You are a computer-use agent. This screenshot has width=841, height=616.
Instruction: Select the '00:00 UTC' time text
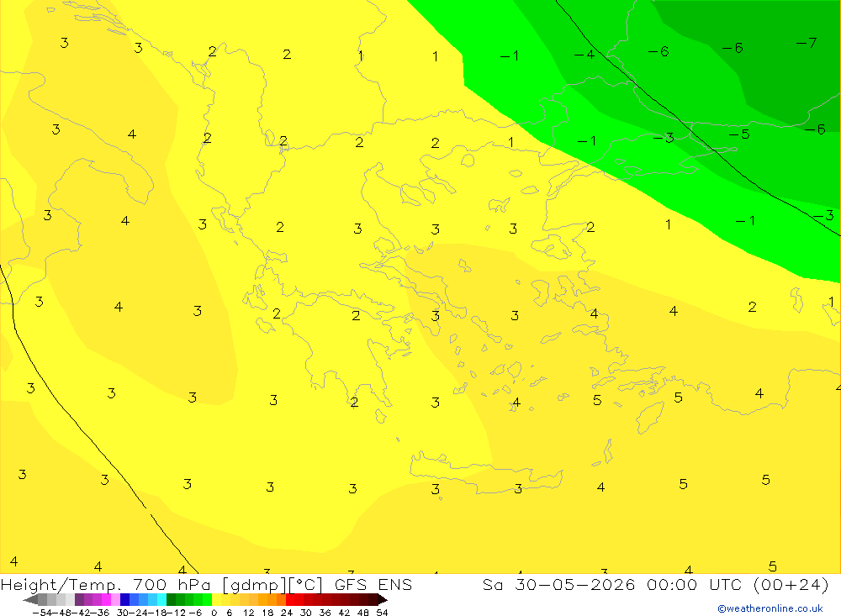(693, 584)
